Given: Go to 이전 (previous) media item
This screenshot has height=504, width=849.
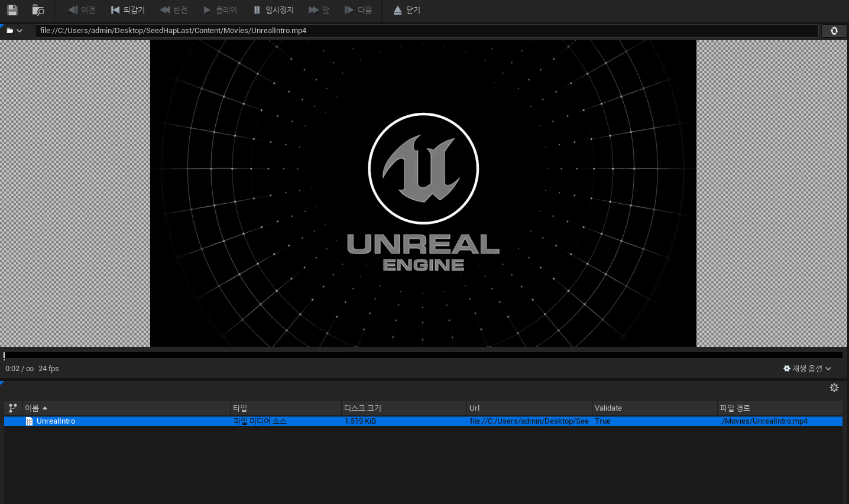Looking at the screenshot, I should click(x=82, y=10).
